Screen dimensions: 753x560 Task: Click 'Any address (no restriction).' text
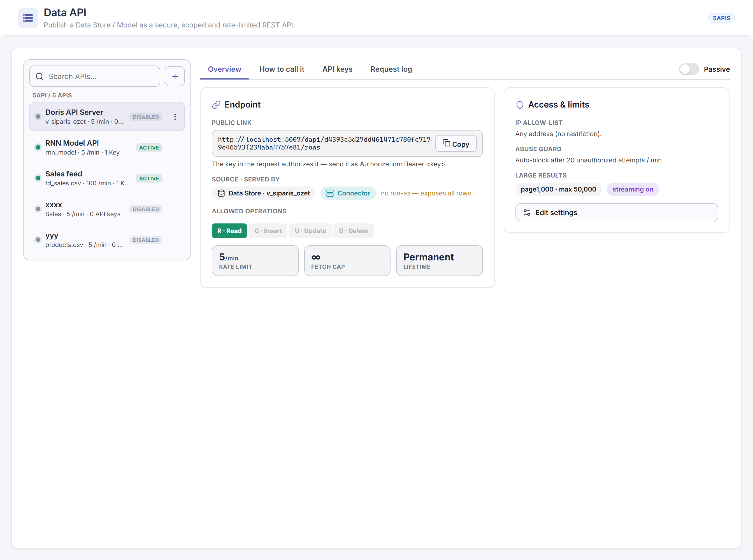coord(558,134)
